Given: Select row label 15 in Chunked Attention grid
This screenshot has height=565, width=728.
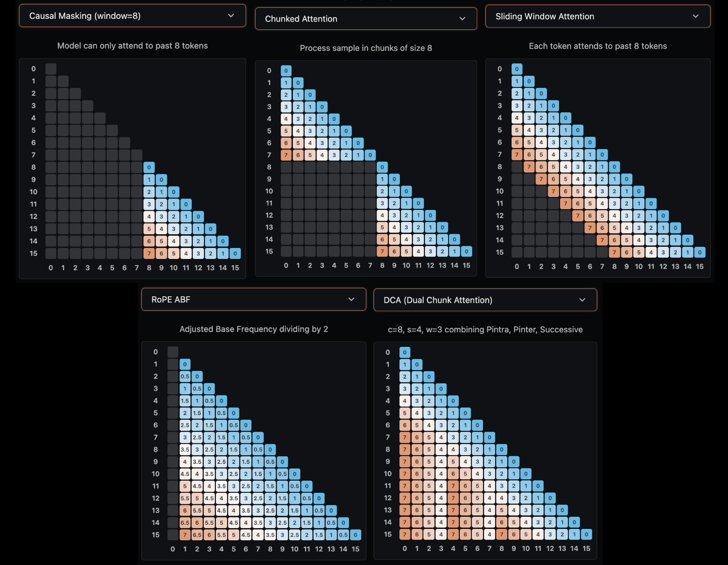Looking at the screenshot, I should 269,251.
